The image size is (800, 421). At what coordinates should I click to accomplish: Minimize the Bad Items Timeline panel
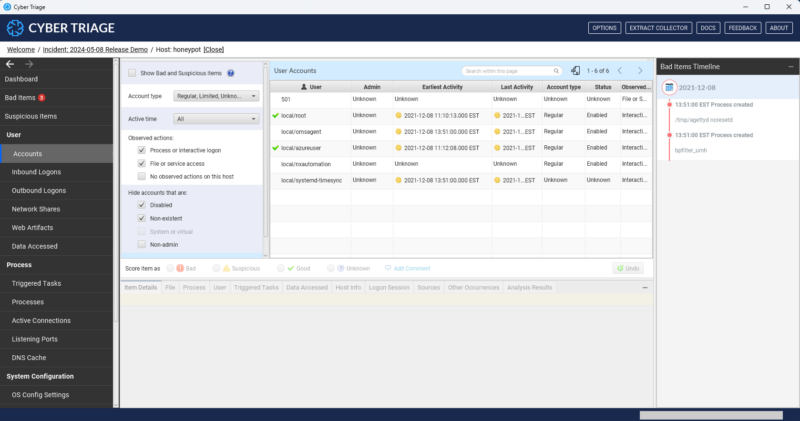[x=791, y=67]
